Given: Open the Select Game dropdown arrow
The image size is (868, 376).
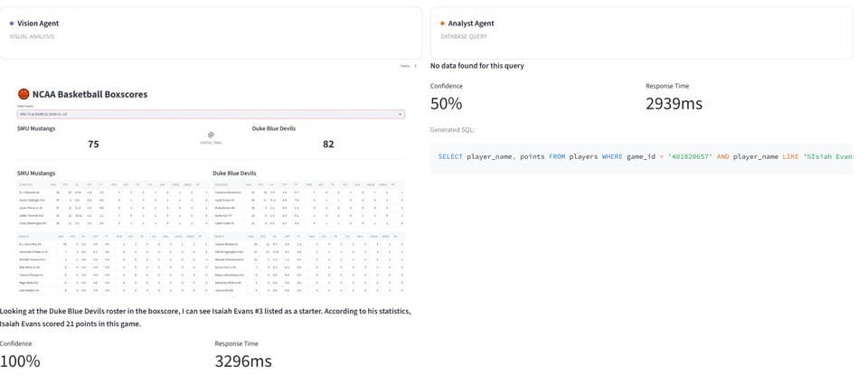Looking at the screenshot, I should coord(400,115).
